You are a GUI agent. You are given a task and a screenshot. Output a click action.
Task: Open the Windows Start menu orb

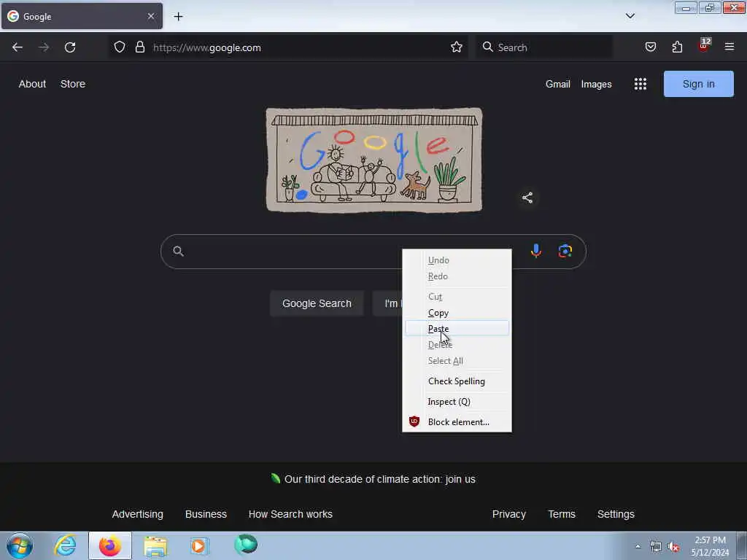(x=20, y=545)
